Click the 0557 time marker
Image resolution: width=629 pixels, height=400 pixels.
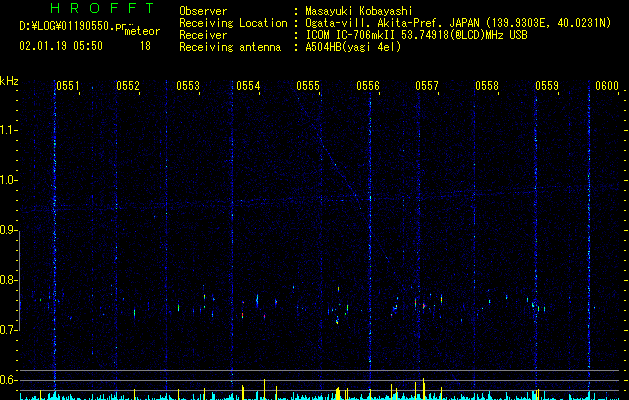tap(427, 86)
